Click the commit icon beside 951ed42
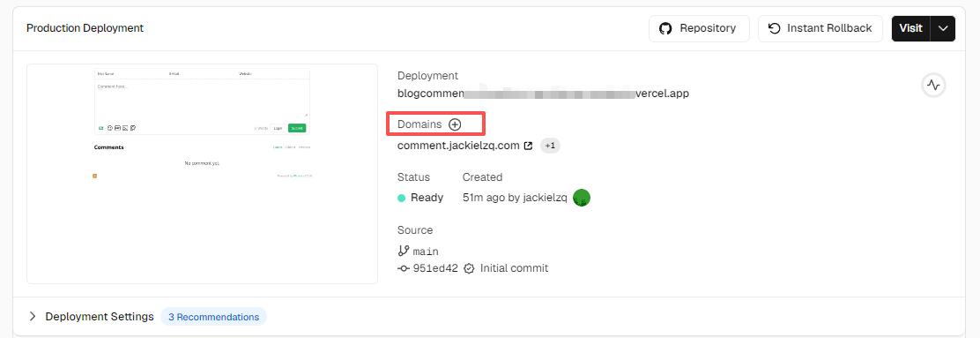This screenshot has height=338, width=980. click(404, 268)
